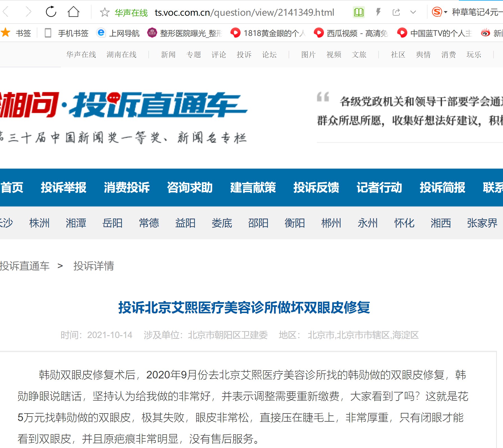The width and height of the screenshot is (503, 448).
Task: Click the date text 2021-10-14
Action: click(110, 335)
